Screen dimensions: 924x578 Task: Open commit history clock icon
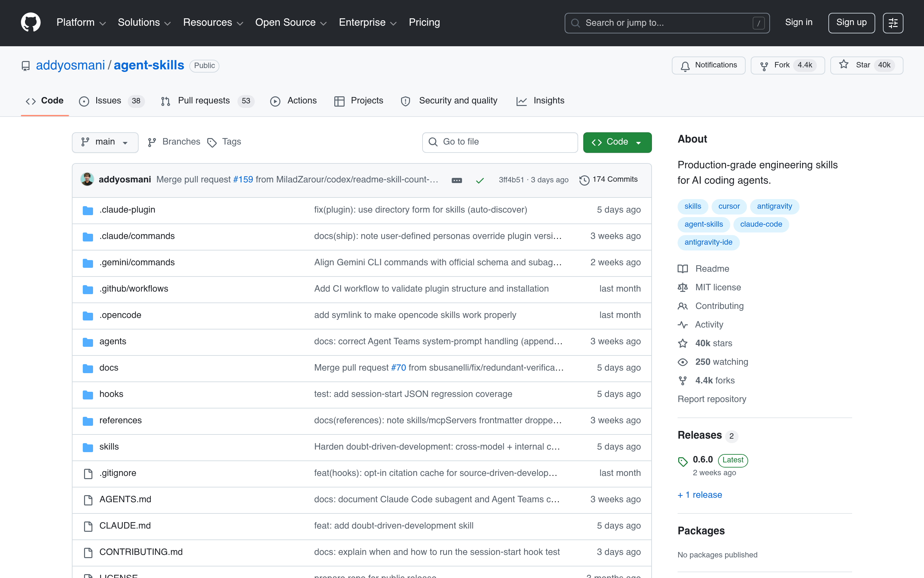coord(584,180)
